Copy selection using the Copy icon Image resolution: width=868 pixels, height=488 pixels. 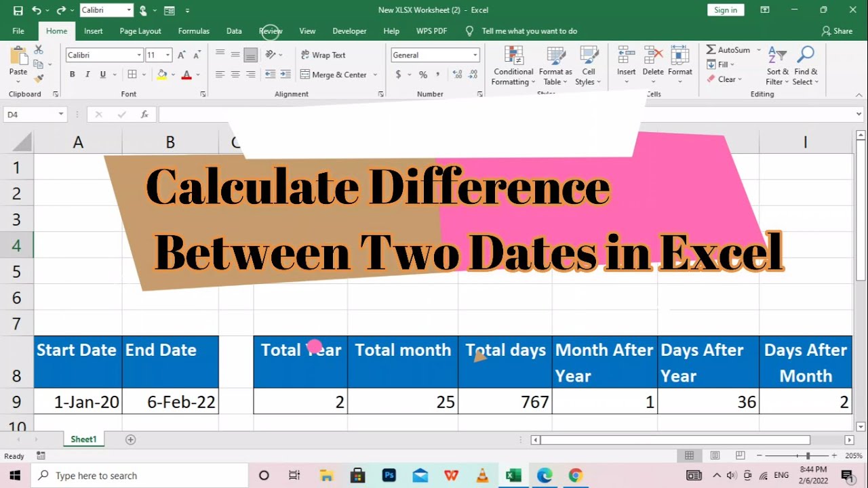pyautogui.click(x=39, y=64)
